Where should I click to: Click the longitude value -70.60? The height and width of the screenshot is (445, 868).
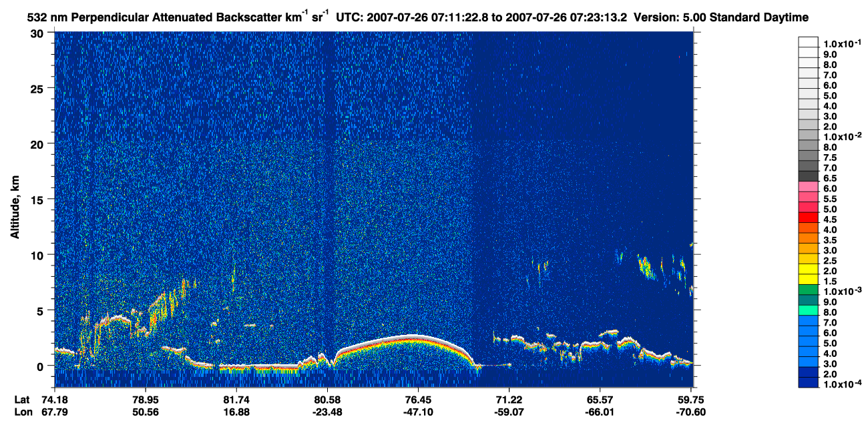(x=690, y=412)
